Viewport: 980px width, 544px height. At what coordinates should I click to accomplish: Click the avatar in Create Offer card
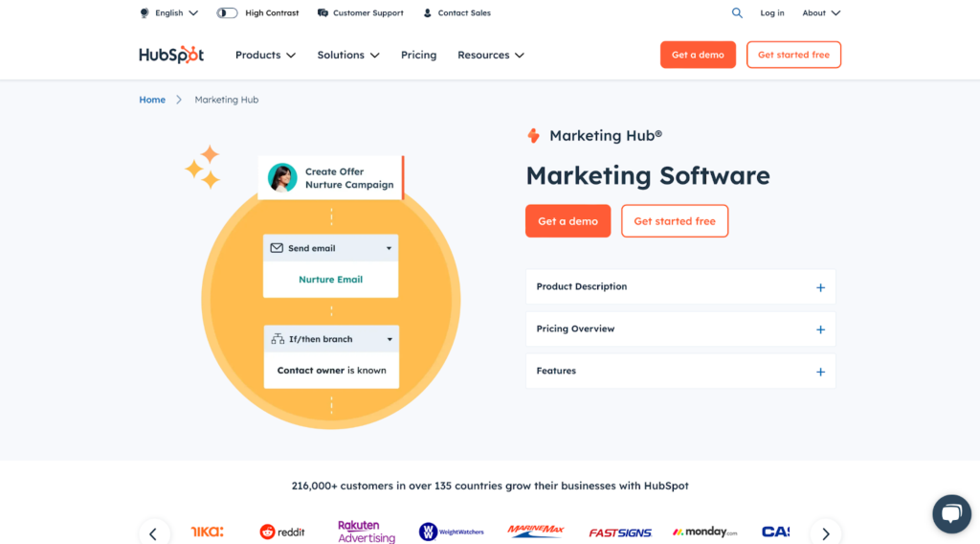pos(282,177)
